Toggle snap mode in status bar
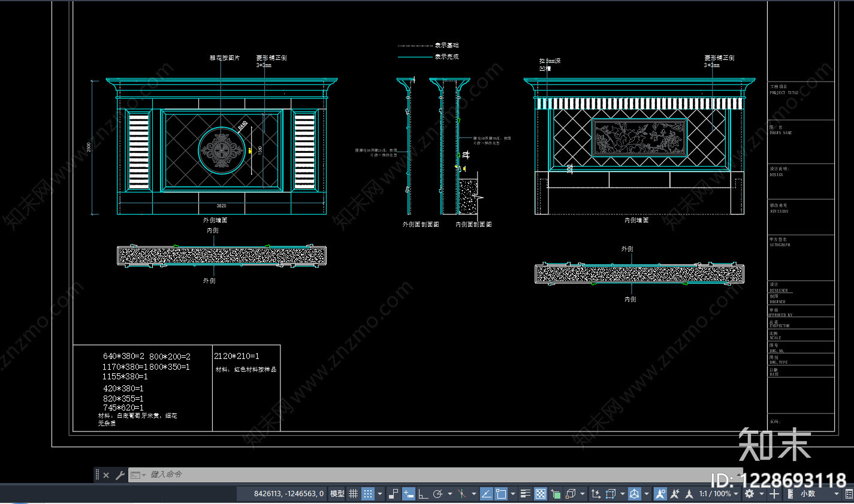Screen dimensions: 854x504 [368, 494]
